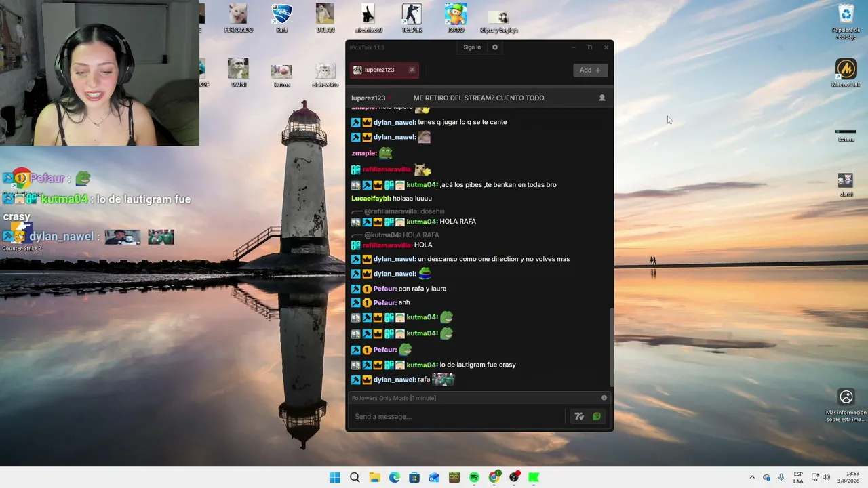Open Spotify from taskbar
This screenshot has height=488, width=868.
474,477
